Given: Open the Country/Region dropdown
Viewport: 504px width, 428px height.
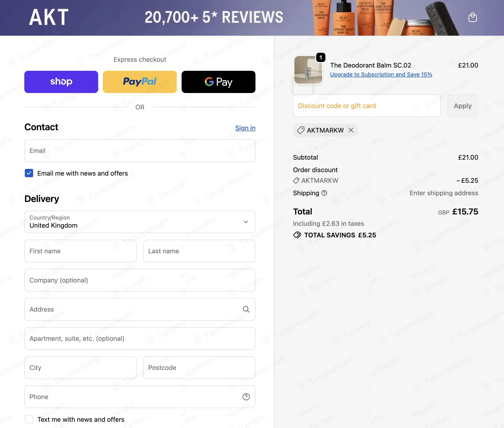Looking at the screenshot, I should [x=140, y=222].
